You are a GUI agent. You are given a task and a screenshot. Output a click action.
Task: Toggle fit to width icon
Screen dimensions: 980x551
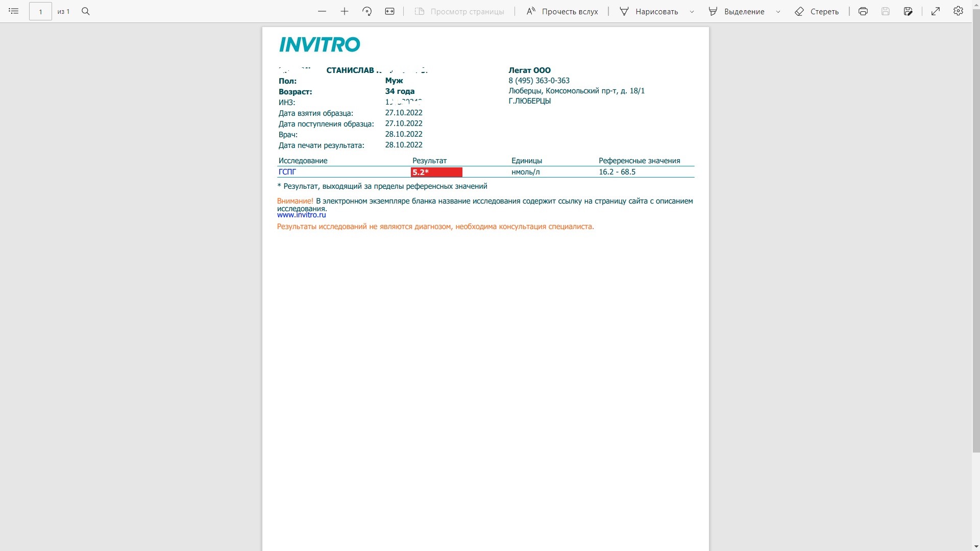[x=390, y=11]
